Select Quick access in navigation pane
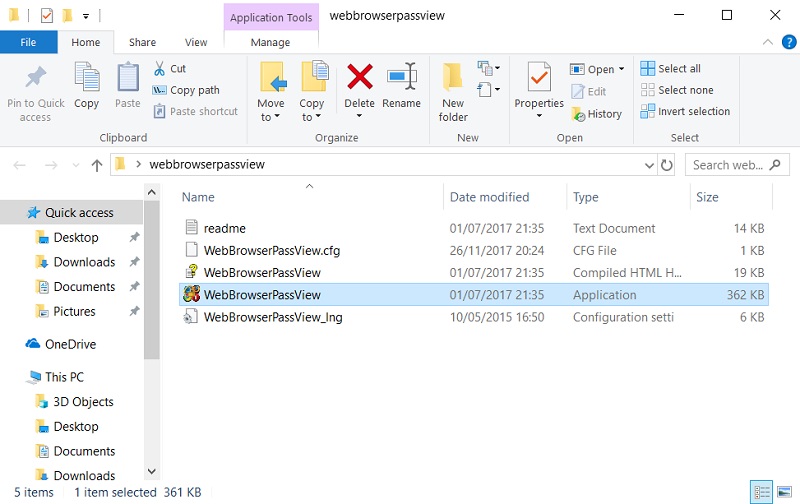The height and width of the screenshot is (504, 800). tap(71, 213)
